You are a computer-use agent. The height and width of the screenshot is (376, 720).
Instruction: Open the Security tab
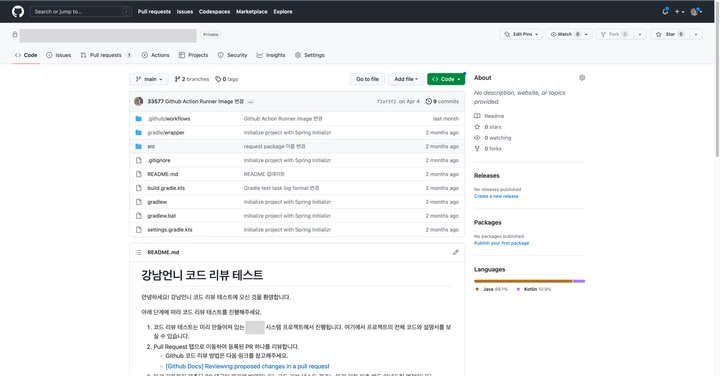click(232, 55)
